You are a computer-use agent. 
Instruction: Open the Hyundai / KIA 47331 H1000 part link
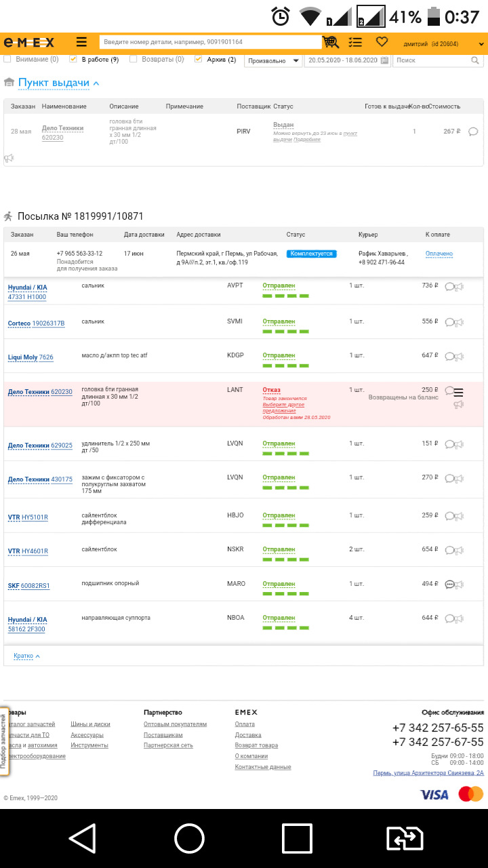(x=28, y=292)
